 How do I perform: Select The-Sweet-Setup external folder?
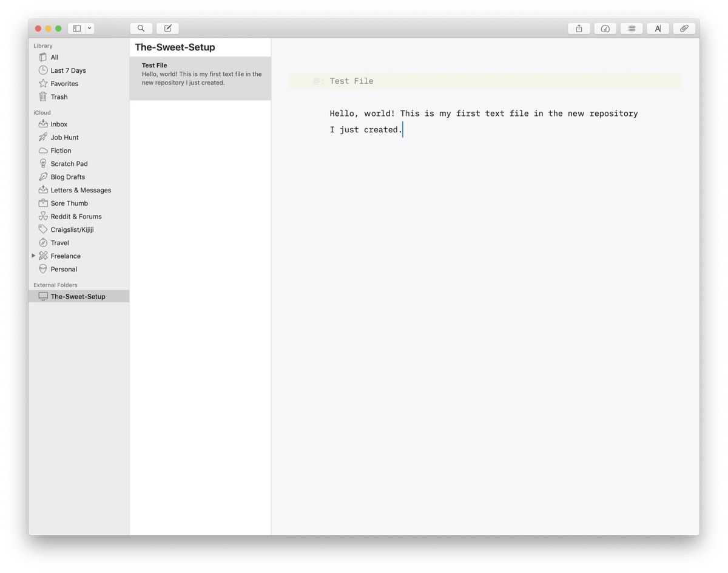[79, 297]
